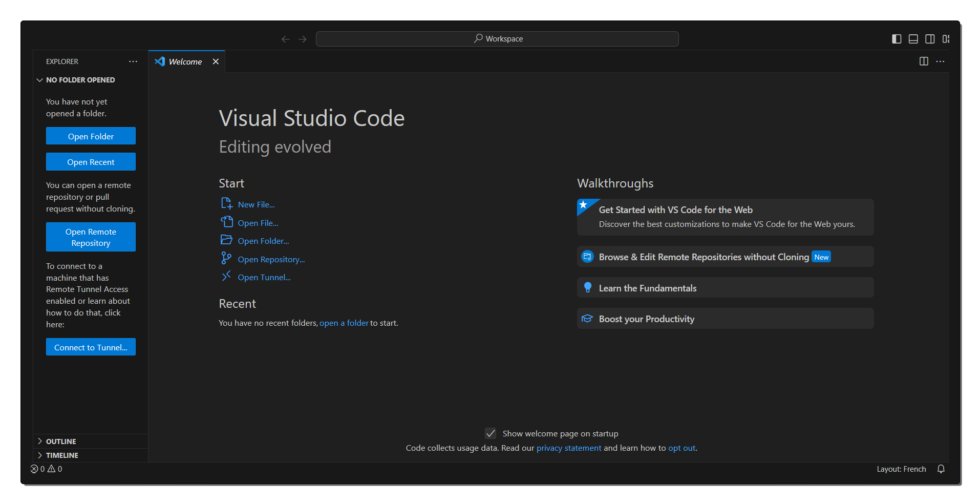Click Open Remote Repository button
Screen dimensions: 980x504
click(91, 237)
